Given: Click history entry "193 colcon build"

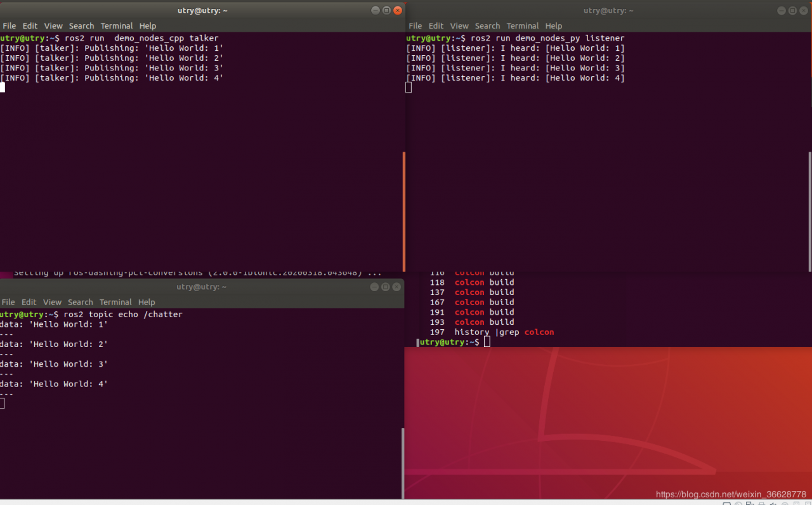Looking at the screenshot, I should tap(472, 322).
